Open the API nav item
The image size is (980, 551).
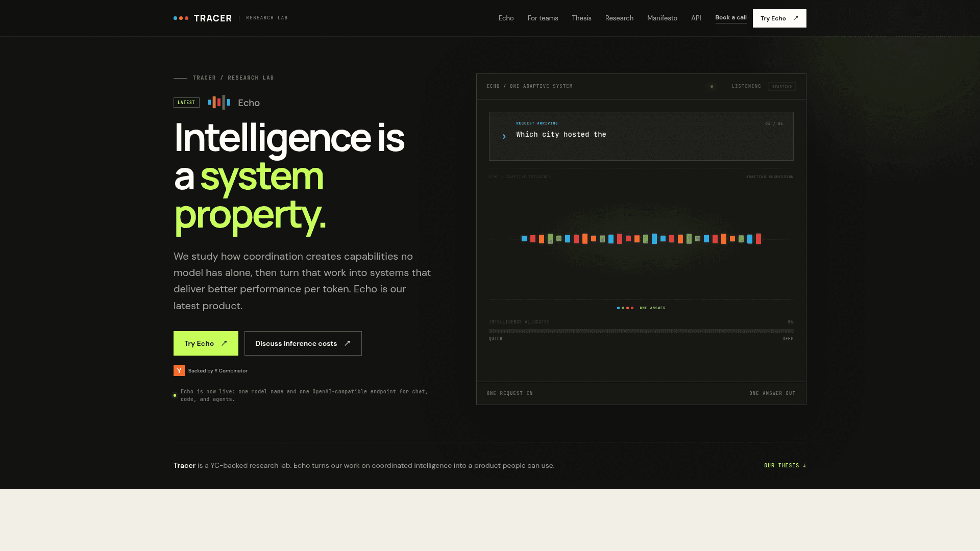[696, 18]
